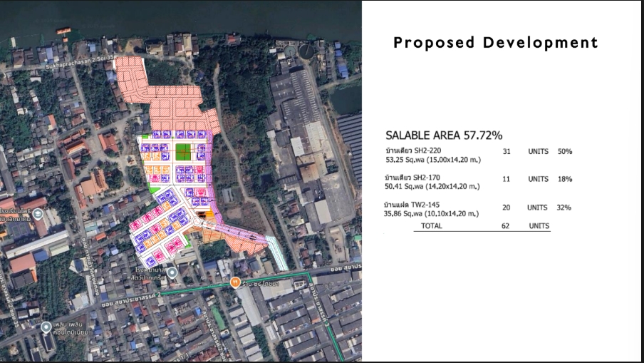644x363 pixels.
Task: Select the SH2-170 house type row
Action: pyautogui.click(x=412, y=178)
